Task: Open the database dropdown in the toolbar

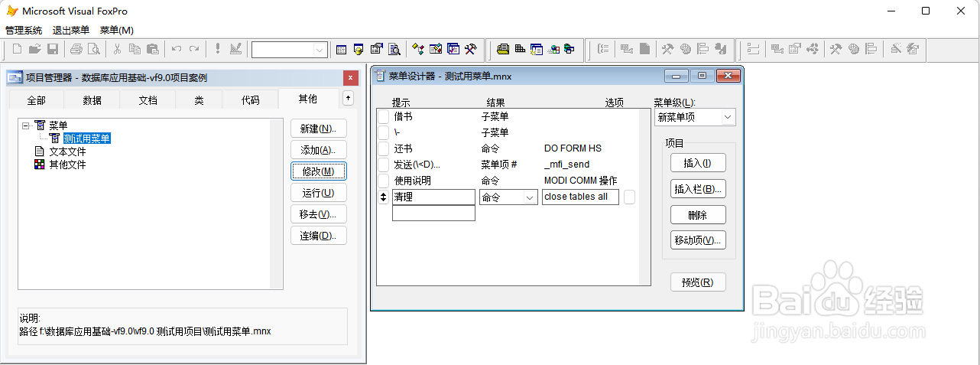Action: click(x=320, y=49)
